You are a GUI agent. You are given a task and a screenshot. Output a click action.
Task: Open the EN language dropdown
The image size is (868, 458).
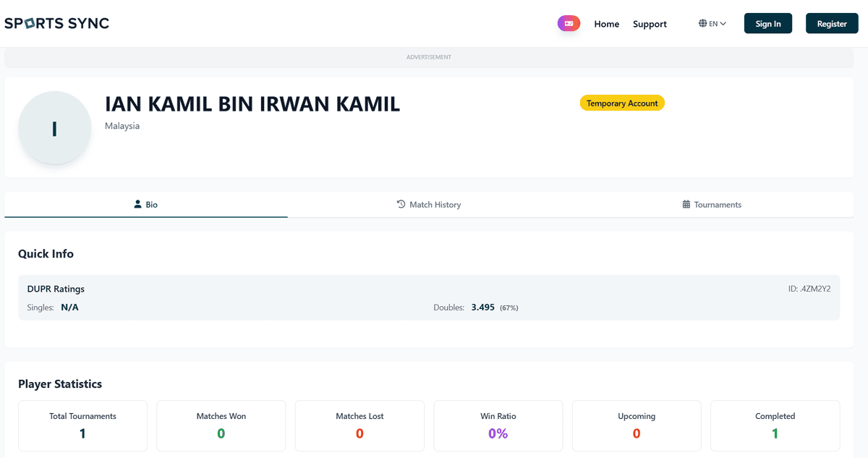[x=712, y=23]
